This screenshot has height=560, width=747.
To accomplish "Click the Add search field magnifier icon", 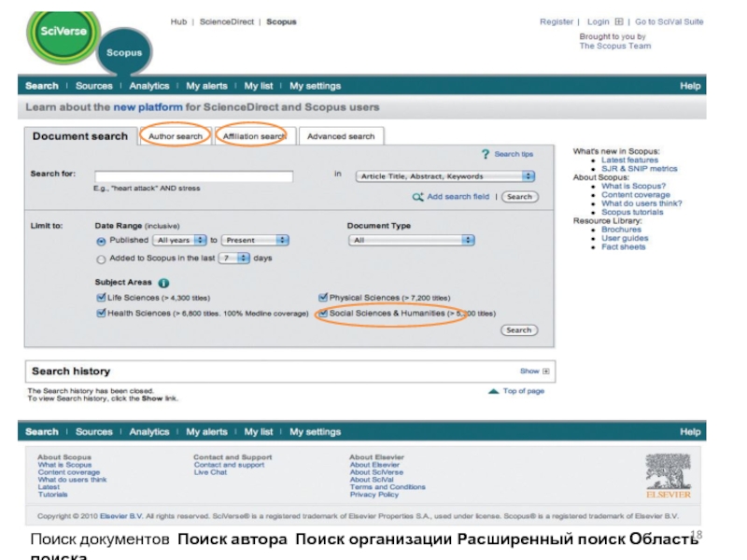I will (x=417, y=197).
